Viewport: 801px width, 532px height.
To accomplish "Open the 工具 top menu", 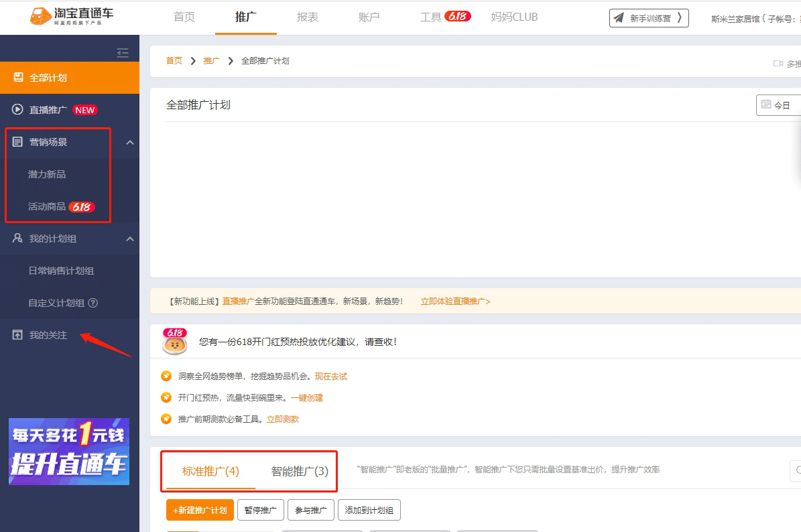I will pyautogui.click(x=431, y=17).
